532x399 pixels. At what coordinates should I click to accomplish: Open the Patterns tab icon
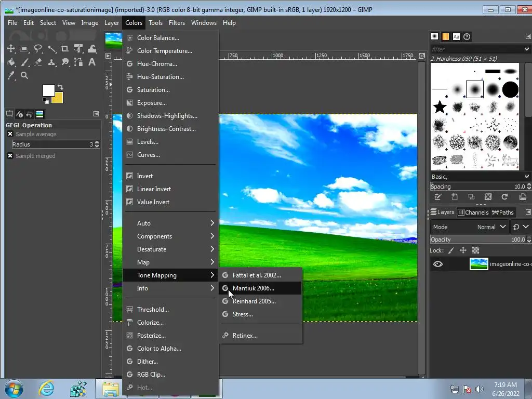pyautogui.click(x=445, y=36)
